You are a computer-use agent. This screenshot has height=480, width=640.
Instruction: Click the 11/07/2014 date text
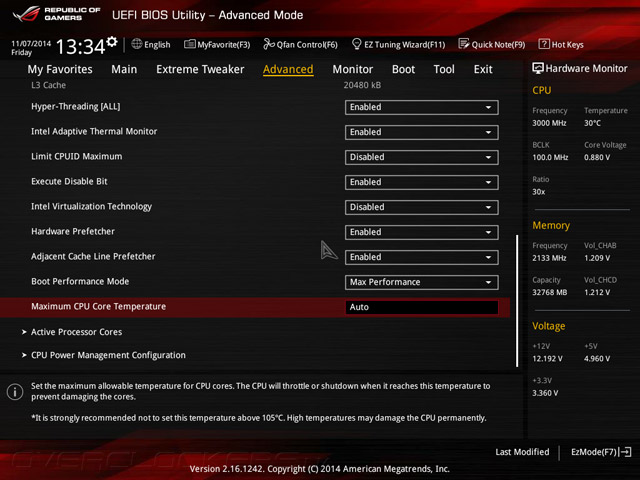[31, 43]
